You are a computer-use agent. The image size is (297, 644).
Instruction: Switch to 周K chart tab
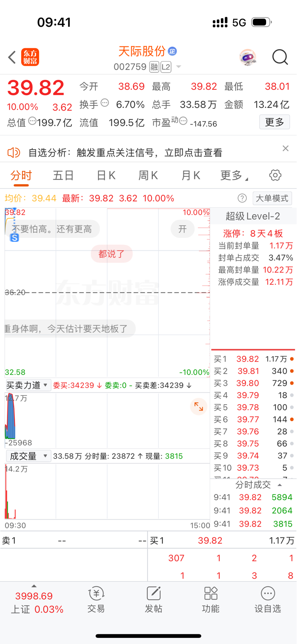pyautogui.click(x=148, y=176)
